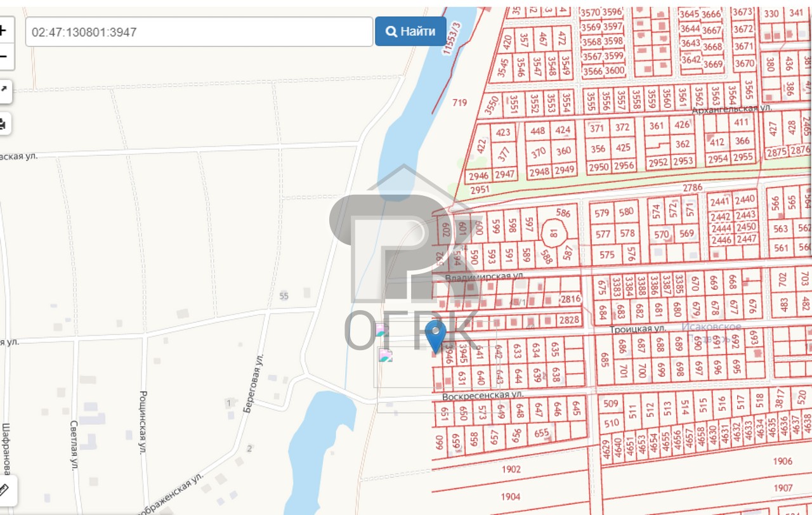
Task: Select parcel 3945 on the map
Action: pyautogui.click(x=463, y=352)
